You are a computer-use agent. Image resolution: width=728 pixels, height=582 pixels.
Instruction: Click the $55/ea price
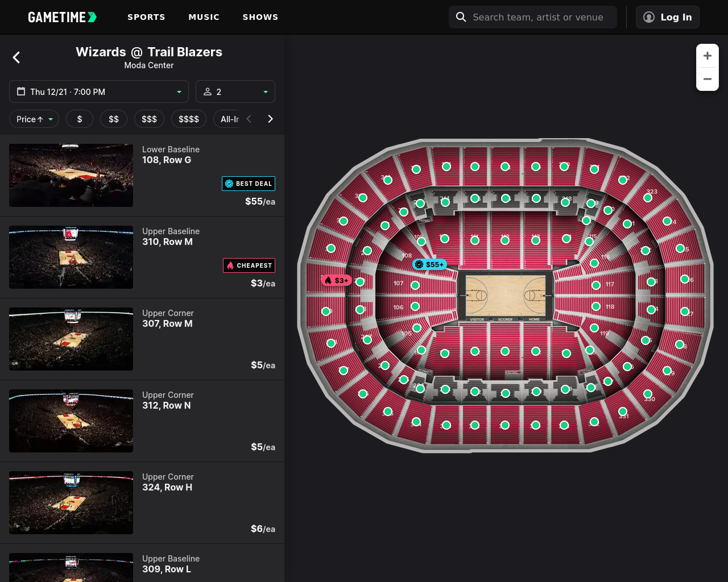(260, 201)
